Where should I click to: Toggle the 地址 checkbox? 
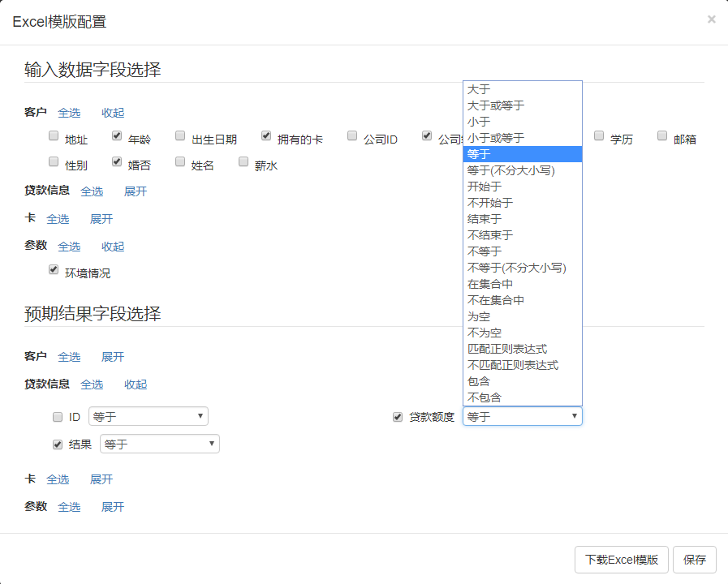click(54, 136)
